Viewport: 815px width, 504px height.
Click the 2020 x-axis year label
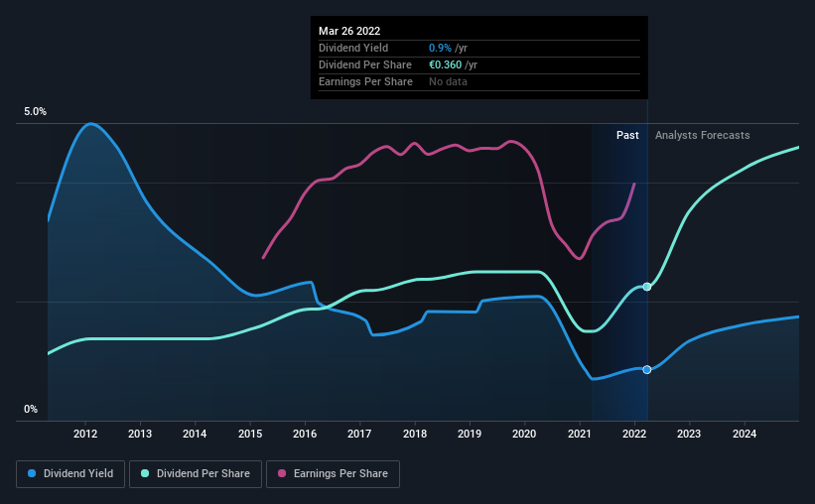click(524, 434)
